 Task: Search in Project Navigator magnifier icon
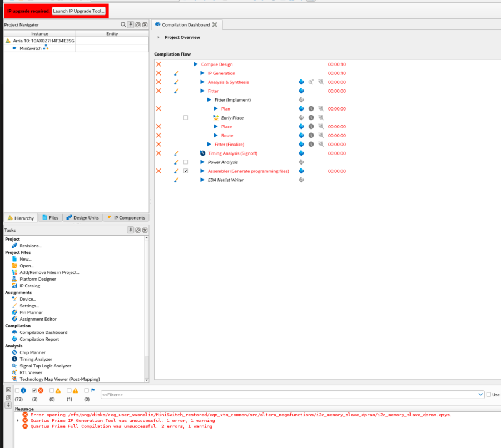click(x=123, y=25)
